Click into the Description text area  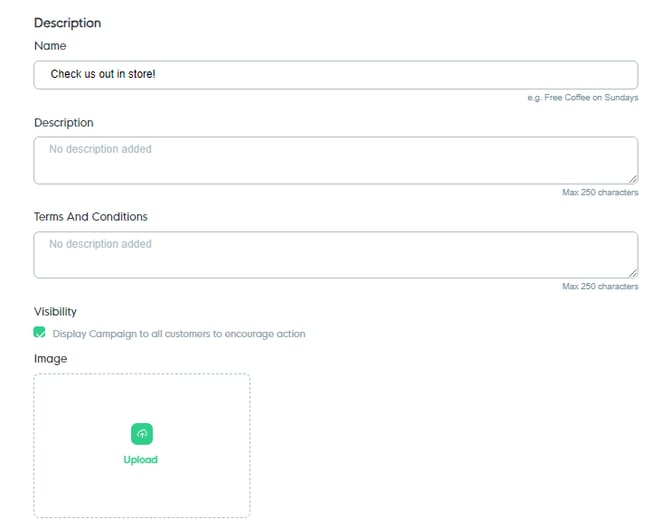point(335,160)
